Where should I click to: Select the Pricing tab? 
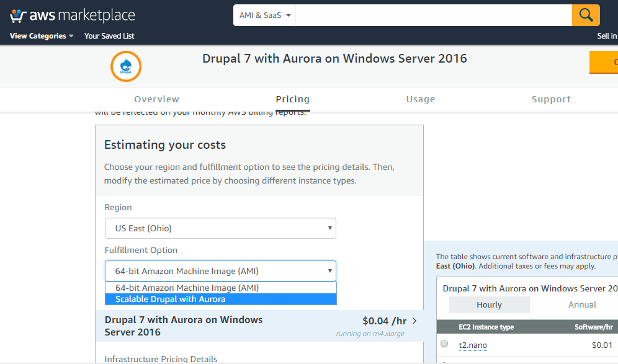(292, 99)
